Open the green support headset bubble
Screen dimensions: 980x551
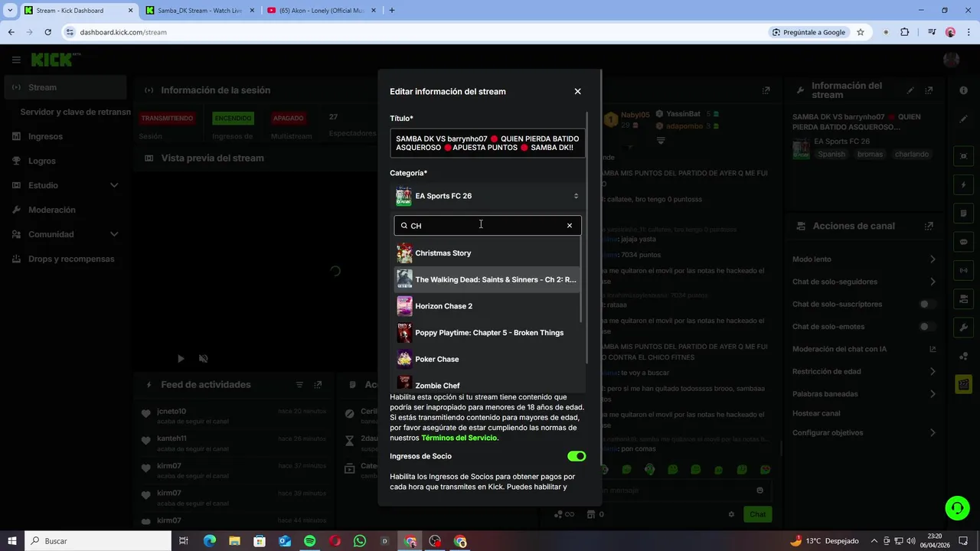[956, 507]
